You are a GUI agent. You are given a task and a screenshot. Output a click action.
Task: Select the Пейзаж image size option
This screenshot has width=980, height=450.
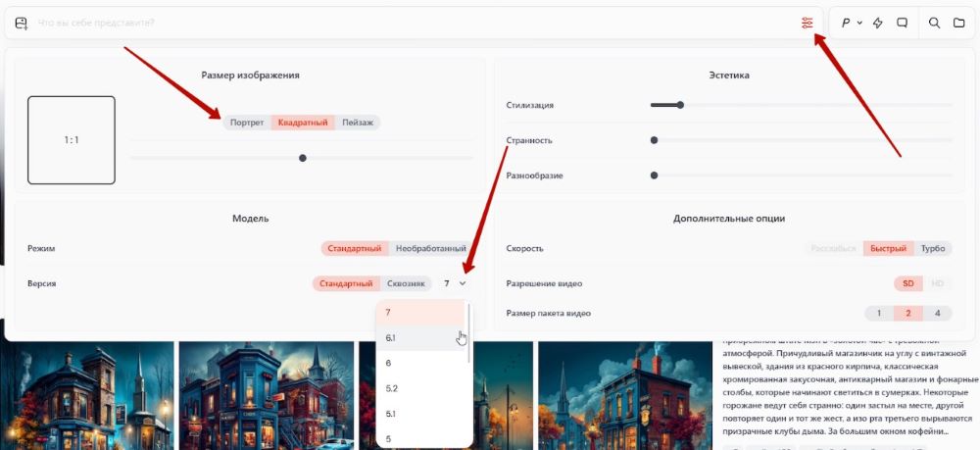coord(358,123)
